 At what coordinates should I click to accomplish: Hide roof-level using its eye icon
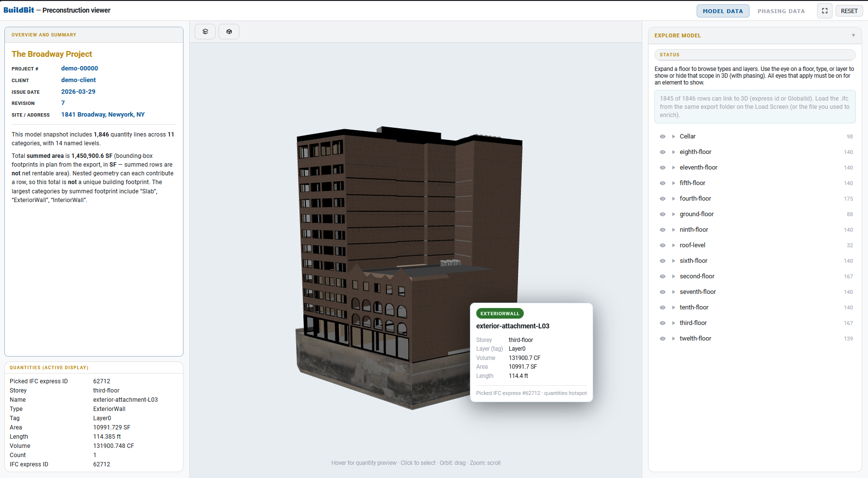point(662,245)
